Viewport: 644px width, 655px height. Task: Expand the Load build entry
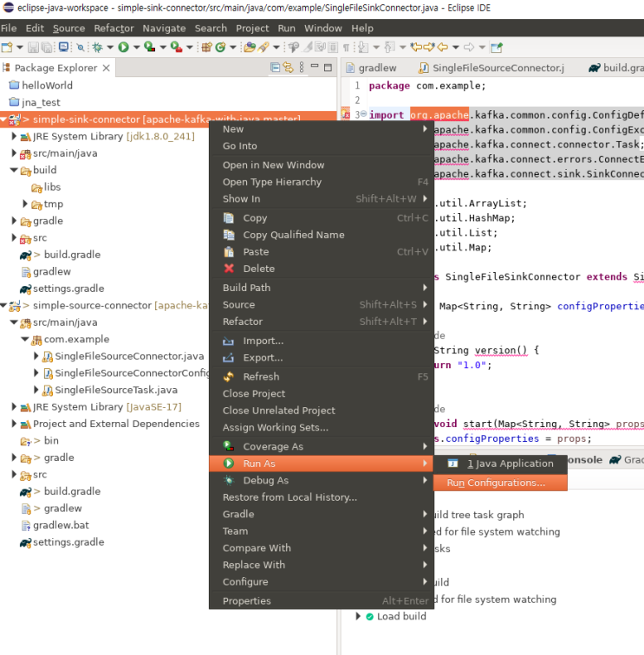coord(358,616)
